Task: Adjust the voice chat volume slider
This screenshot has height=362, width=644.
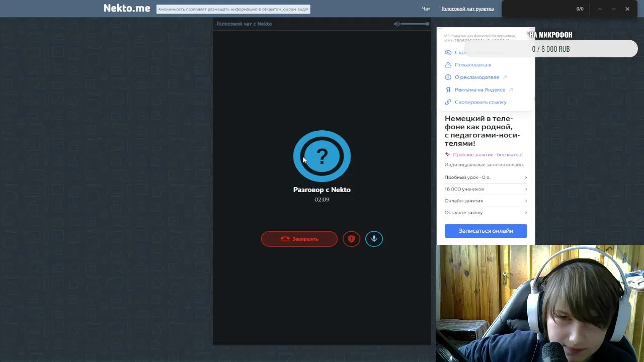Action: 415,24
